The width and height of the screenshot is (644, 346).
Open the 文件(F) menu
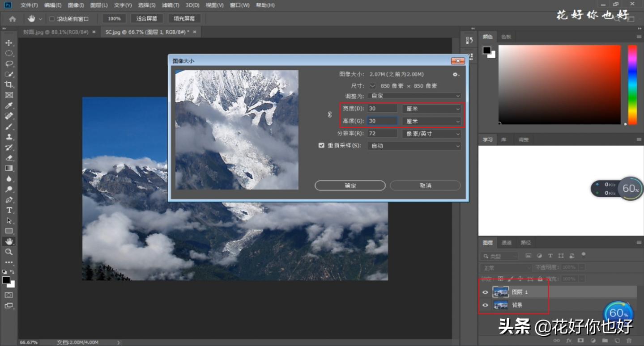coord(29,5)
